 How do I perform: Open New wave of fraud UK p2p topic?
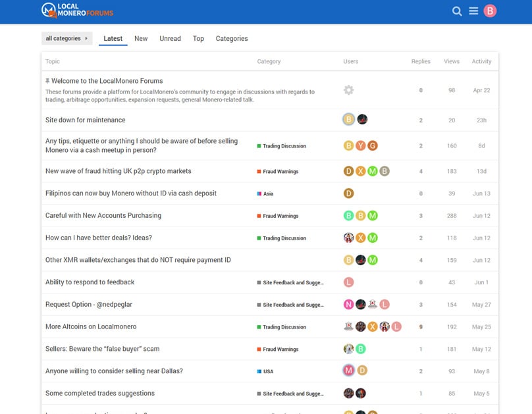coord(119,171)
